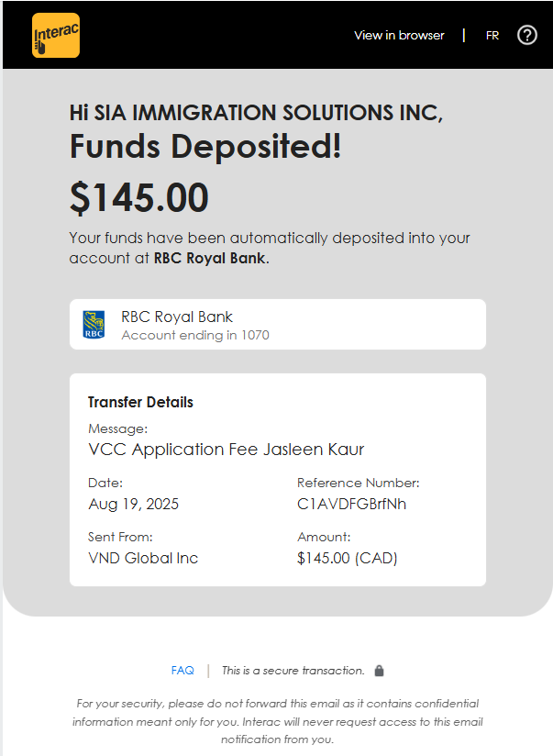Viewport: 553px width, 756px height.
Task: Click the Transfer Details heading
Action: tap(140, 402)
